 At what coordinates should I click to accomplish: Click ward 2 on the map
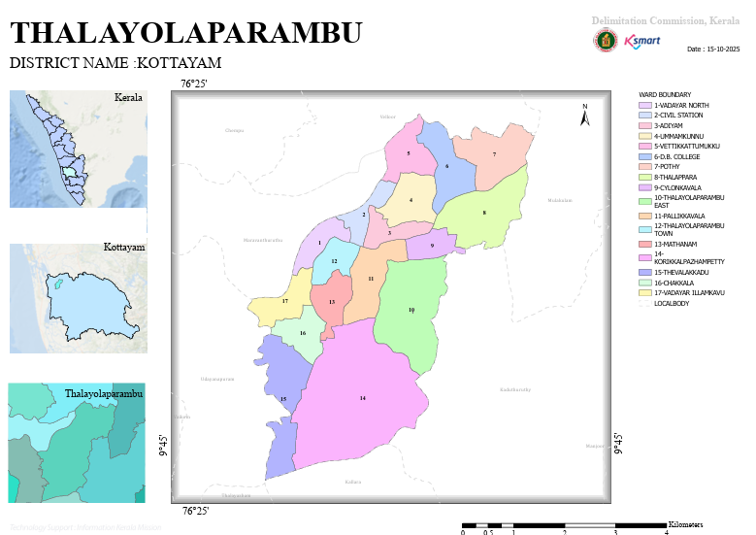tap(363, 215)
